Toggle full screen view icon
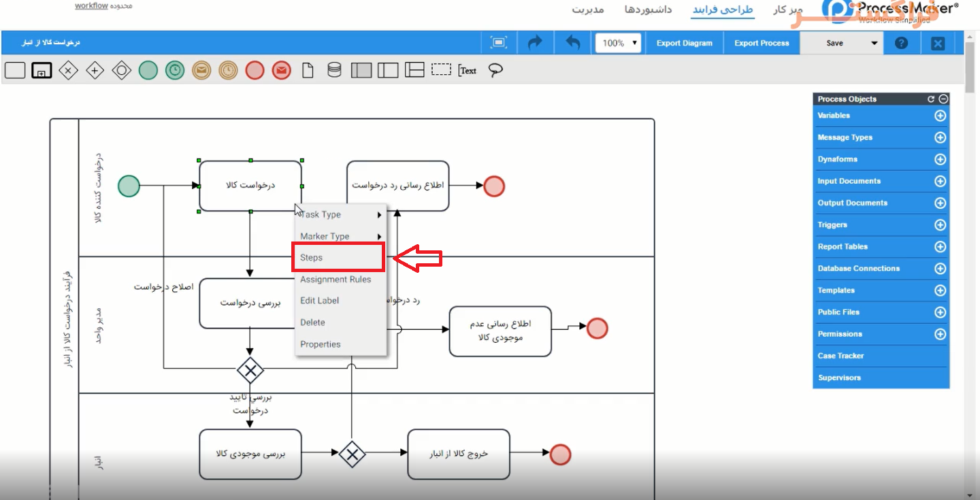Screen dimensions: 980x500 499,43
